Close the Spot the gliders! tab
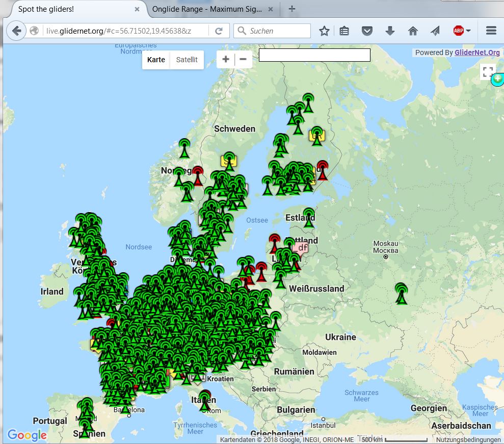 (x=137, y=9)
